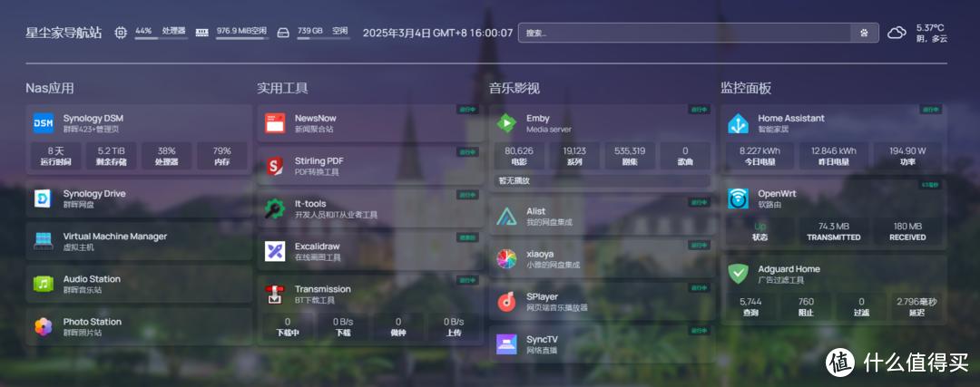Open the Synology Drive icon

pyautogui.click(x=44, y=198)
